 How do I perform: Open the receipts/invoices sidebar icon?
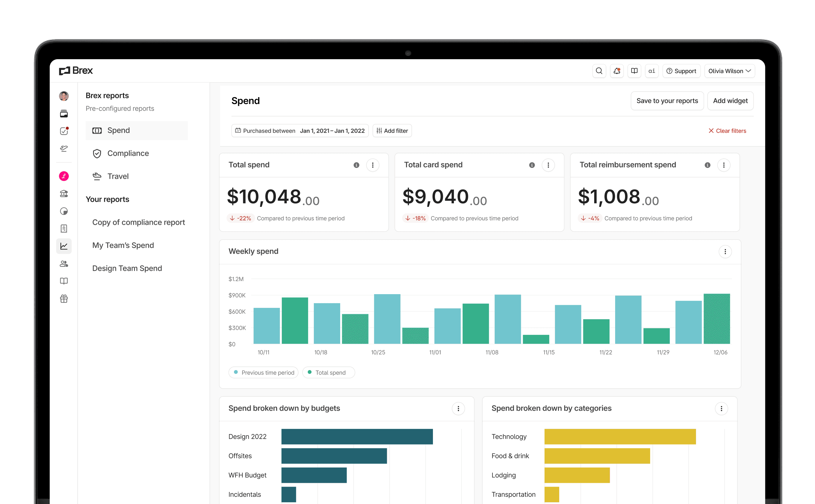[64, 228]
